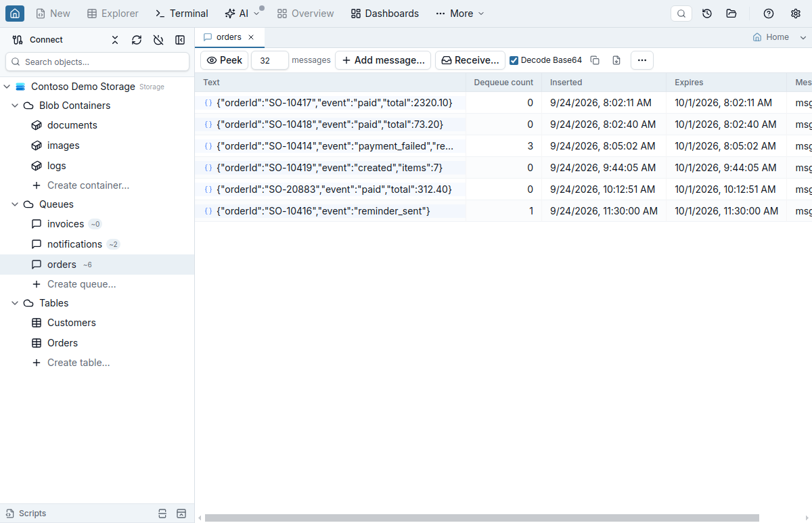
Task: Click the invoices queue chat icon
Action: [37, 224]
